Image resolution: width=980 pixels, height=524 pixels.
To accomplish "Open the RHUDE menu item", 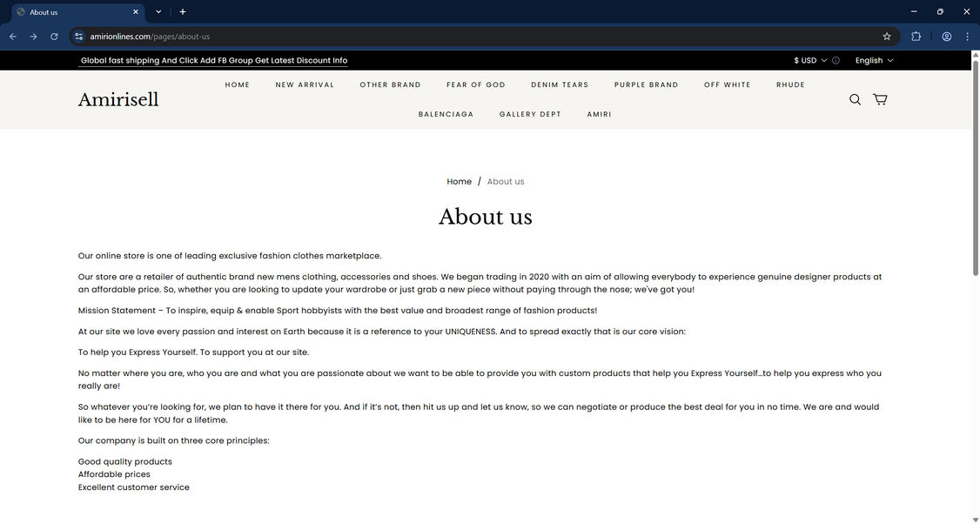I will (790, 84).
